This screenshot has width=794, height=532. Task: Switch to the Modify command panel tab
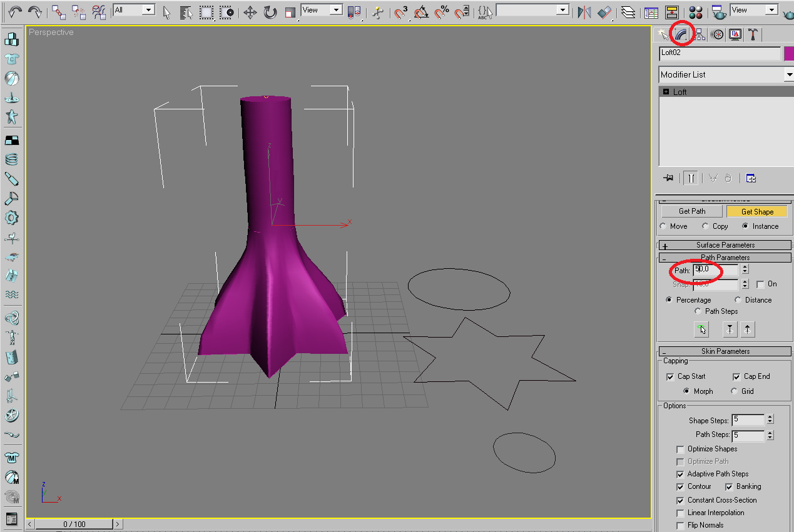click(x=681, y=34)
